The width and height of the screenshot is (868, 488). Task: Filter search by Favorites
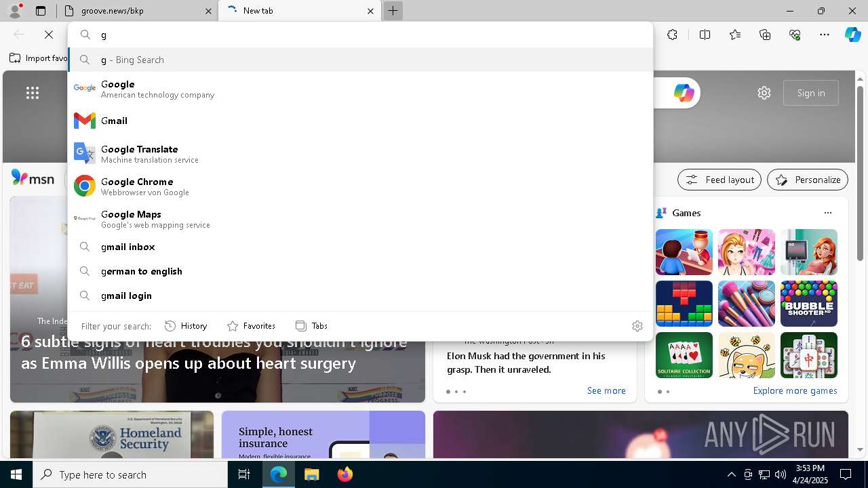pos(251,326)
